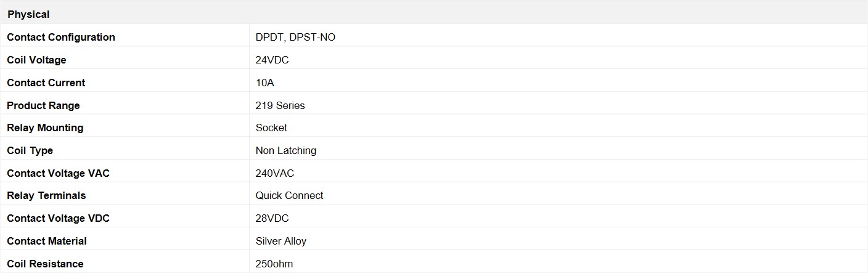Click the 24VDC coil voltage value

pos(272,60)
